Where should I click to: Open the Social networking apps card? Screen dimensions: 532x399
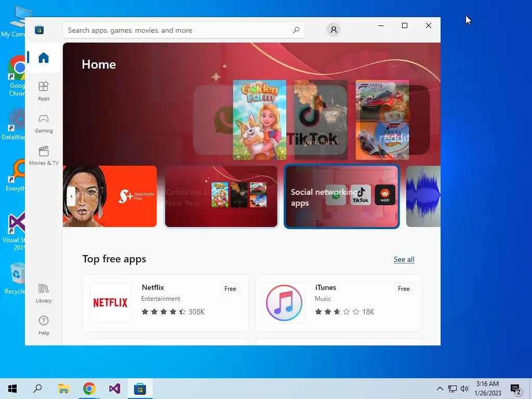[342, 196]
